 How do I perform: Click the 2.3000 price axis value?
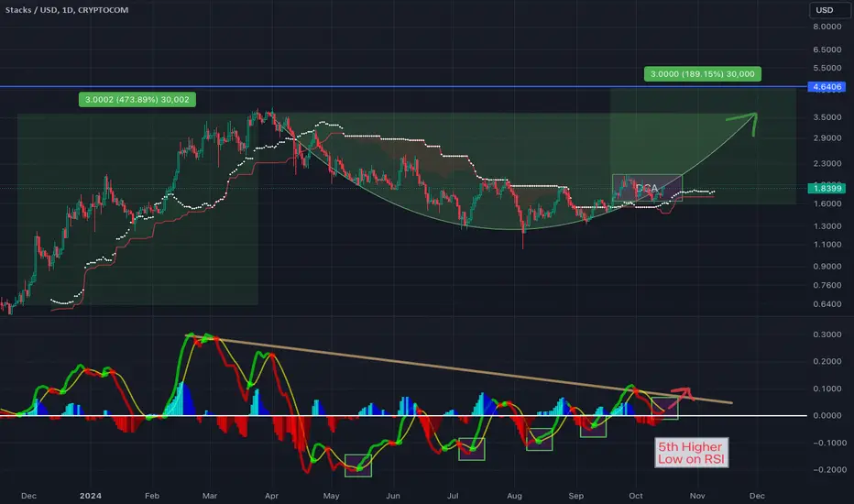coord(827,163)
